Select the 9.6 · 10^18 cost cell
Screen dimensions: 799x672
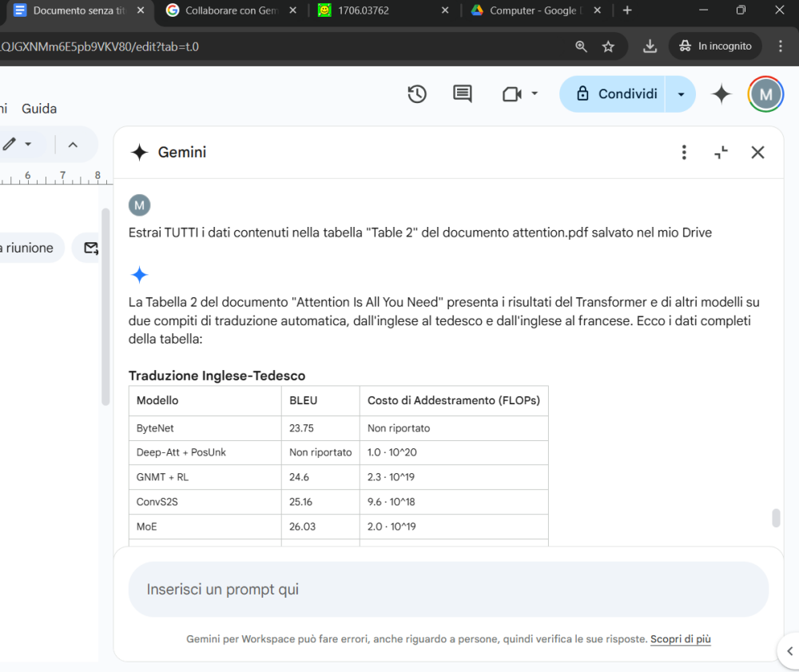pos(454,502)
